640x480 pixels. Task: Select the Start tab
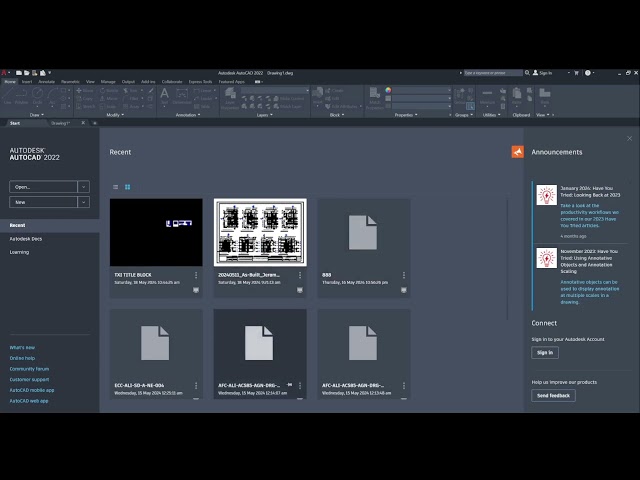(15, 123)
